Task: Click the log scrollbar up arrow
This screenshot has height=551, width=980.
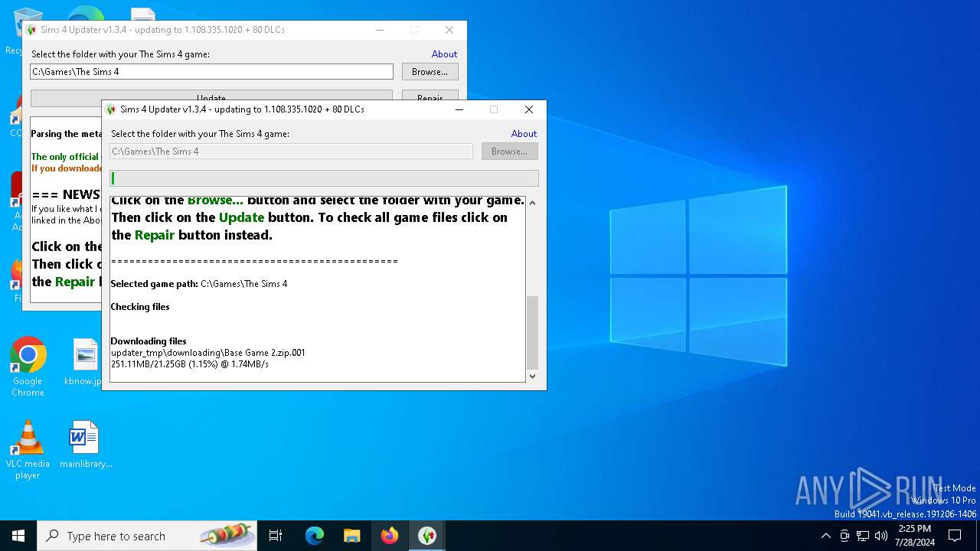Action: coord(532,203)
